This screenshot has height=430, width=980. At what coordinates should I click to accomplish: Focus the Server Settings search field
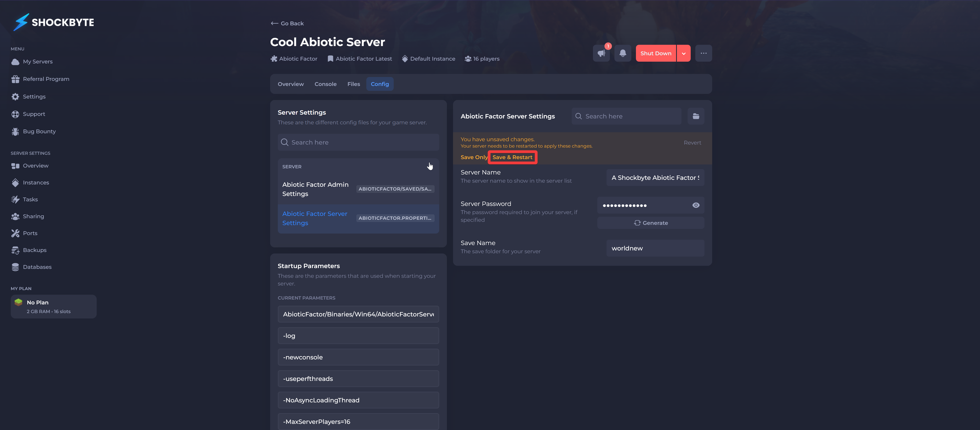point(358,142)
